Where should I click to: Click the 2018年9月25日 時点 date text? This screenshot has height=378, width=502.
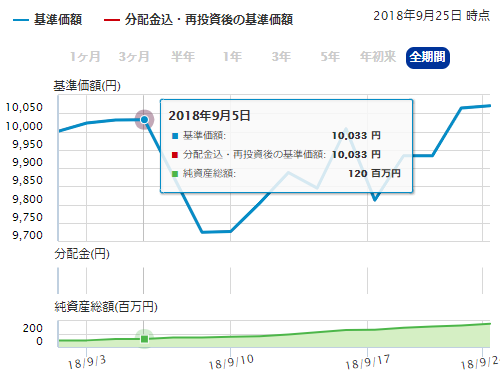coord(431,16)
